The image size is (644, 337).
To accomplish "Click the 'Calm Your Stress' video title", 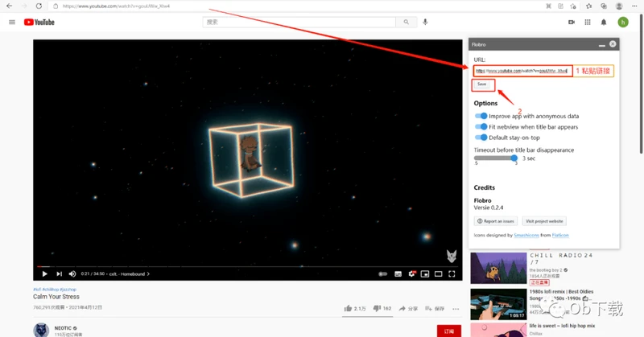I will (56, 297).
